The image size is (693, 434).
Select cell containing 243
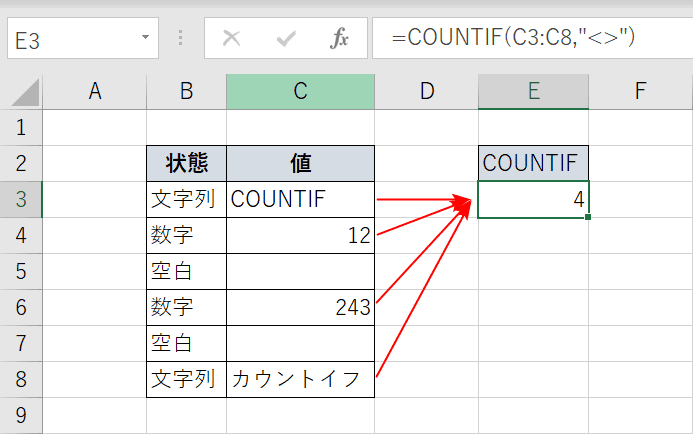coord(300,308)
